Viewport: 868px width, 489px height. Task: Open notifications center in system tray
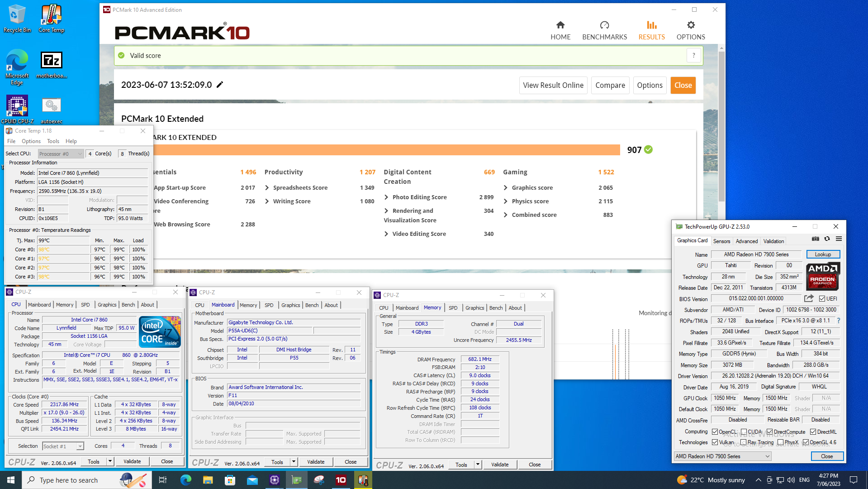pyautogui.click(x=854, y=480)
